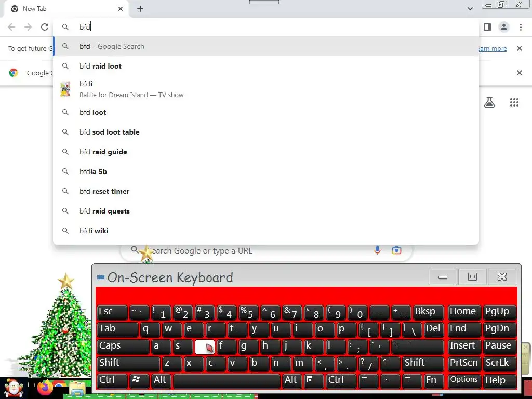This screenshot has height=399, width=532.
Task: Select the 'bfdi wiki' suggestion
Action: [266, 231]
